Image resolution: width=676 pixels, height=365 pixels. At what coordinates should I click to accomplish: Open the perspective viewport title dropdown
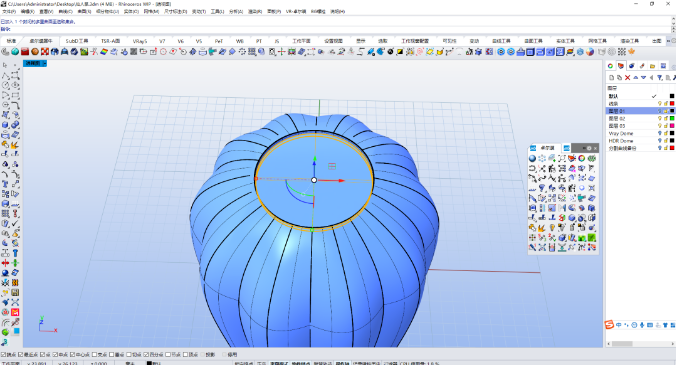[44, 63]
